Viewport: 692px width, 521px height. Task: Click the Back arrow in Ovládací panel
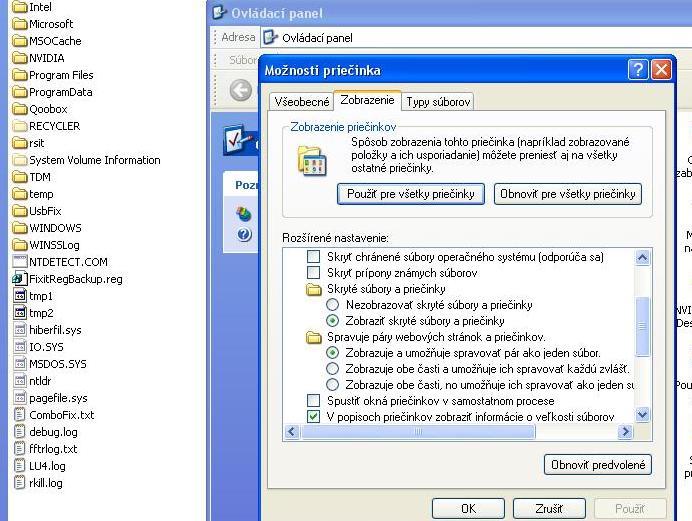[x=240, y=91]
